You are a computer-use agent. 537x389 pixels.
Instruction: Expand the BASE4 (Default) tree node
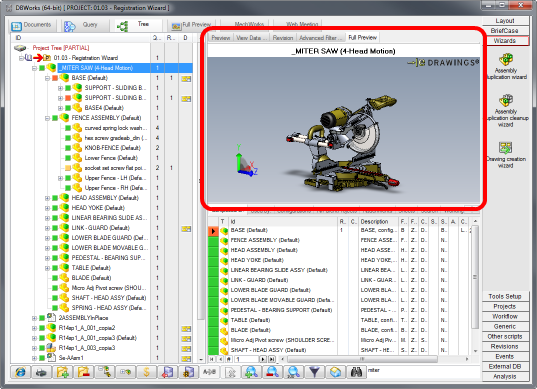60,108
